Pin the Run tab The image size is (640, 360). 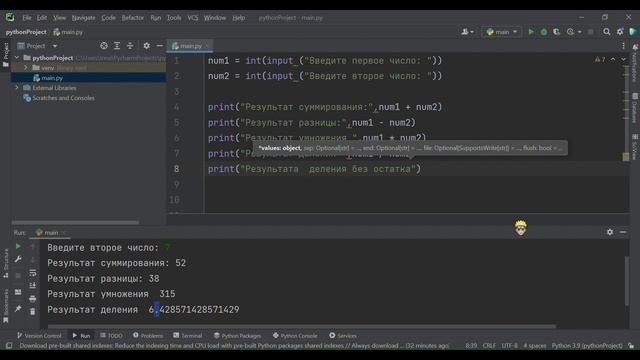tap(18, 309)
